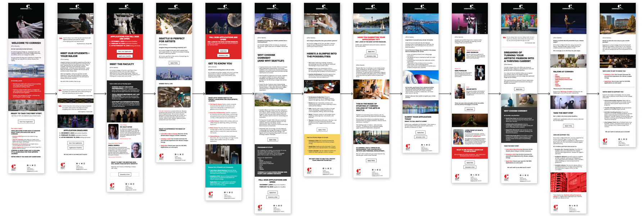
Task: Click the header logo of the Why Choose Cornish email
Action: pyautogui.click(x=273, y=7)
